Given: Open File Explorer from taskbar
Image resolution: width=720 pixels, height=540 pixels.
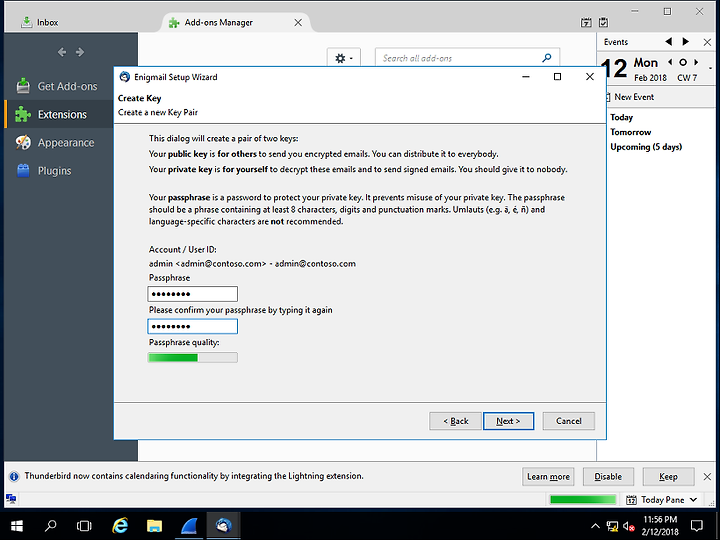Looking at the screenshot, I should point(154,526).
